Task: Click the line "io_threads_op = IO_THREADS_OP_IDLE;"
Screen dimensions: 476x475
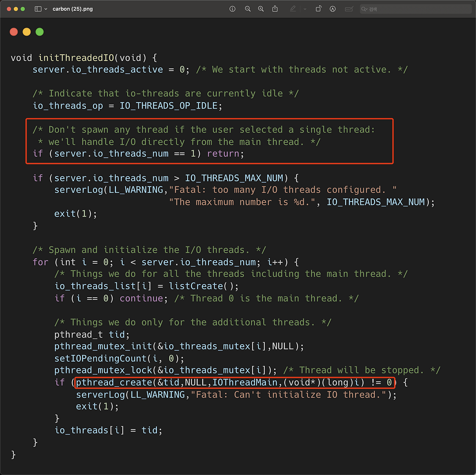Action: pos(128,106)
